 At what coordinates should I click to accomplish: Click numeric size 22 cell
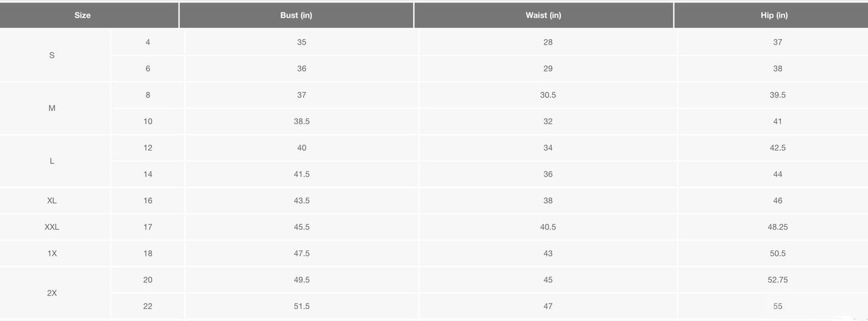coord(148,307)
